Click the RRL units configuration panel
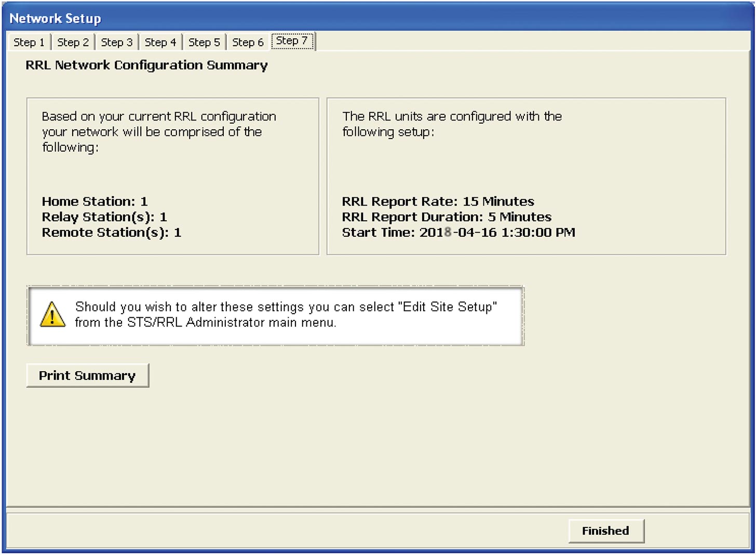 tap(526, 175)
